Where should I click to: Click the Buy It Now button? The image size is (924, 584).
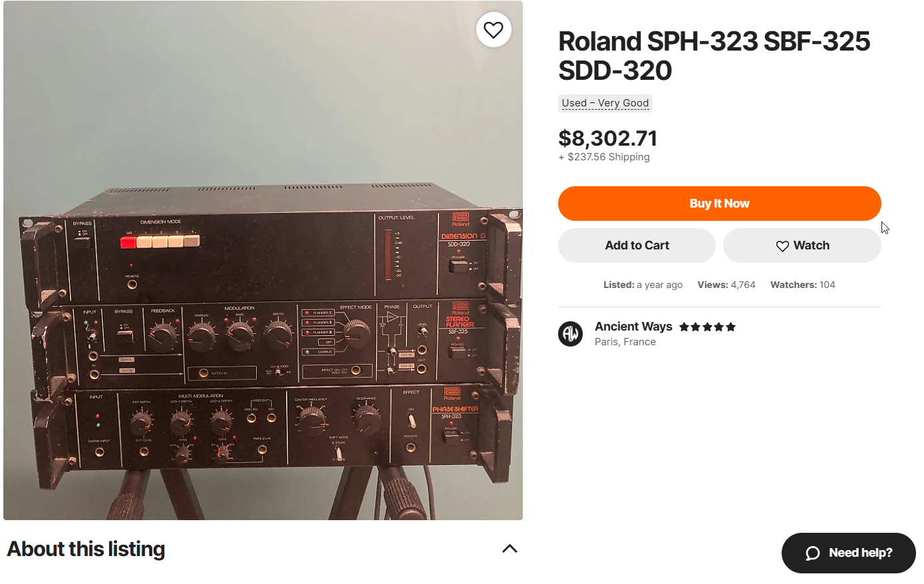point(719,204)
